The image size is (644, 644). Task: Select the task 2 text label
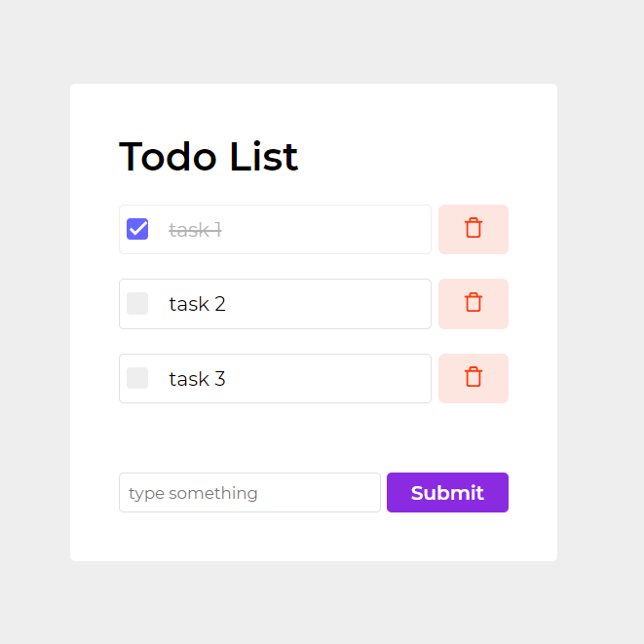[x=197, y=304]
